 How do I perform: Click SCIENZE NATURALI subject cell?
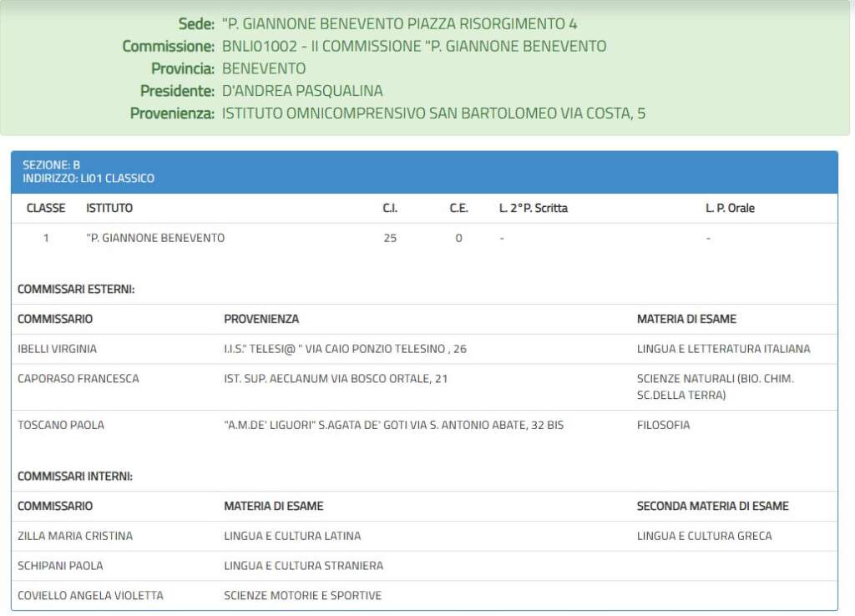point(715,387)
